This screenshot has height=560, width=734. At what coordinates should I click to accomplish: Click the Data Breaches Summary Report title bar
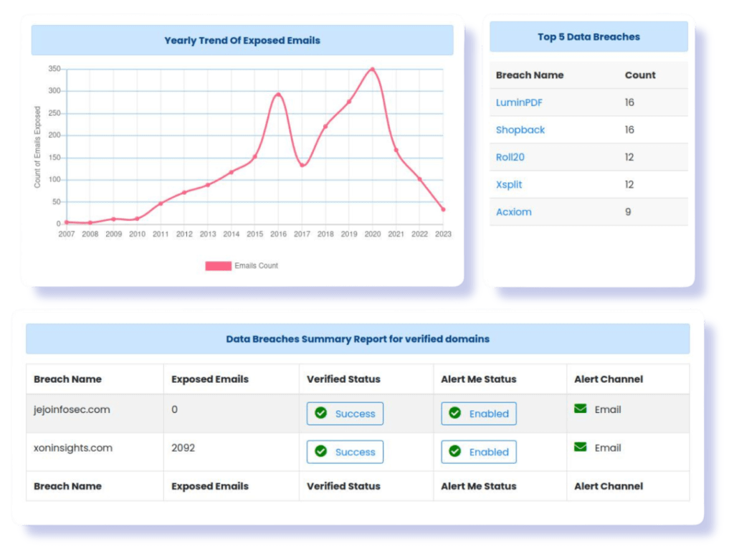tap(358, 338)
